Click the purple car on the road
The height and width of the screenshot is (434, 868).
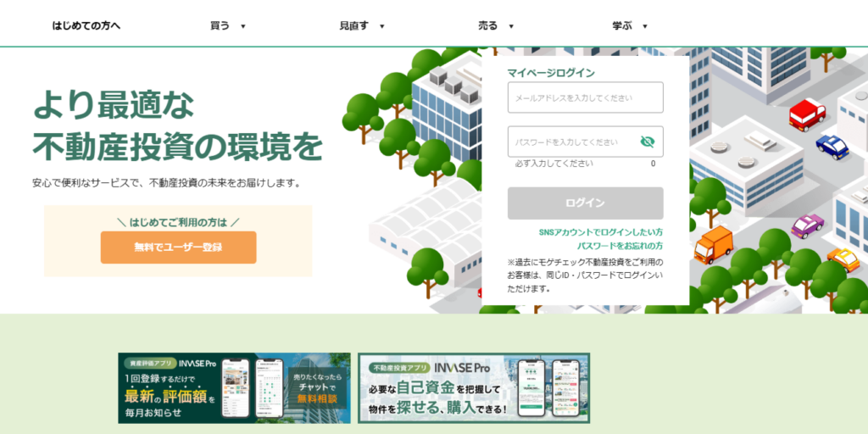click(x=807, y=225)
